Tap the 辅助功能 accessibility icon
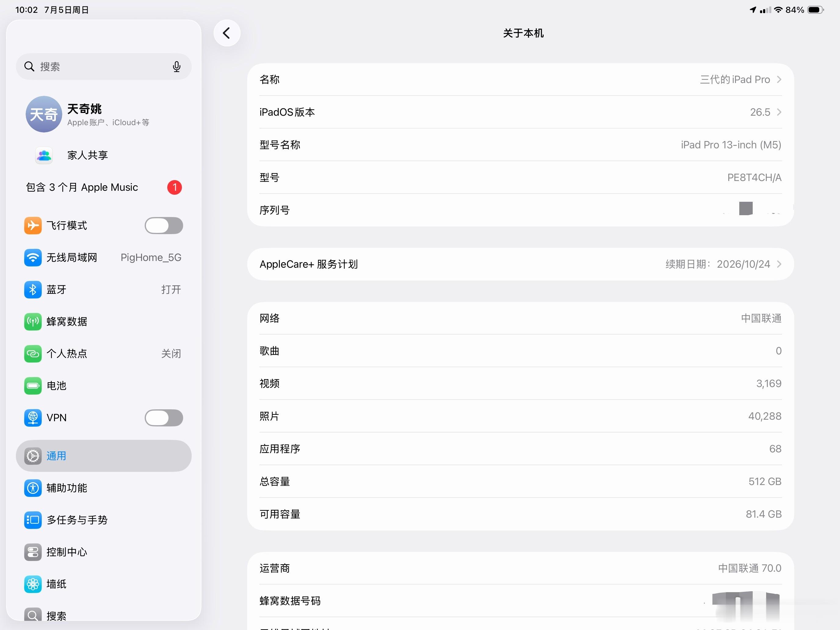The image size is (840, 630). coord(33,488)
